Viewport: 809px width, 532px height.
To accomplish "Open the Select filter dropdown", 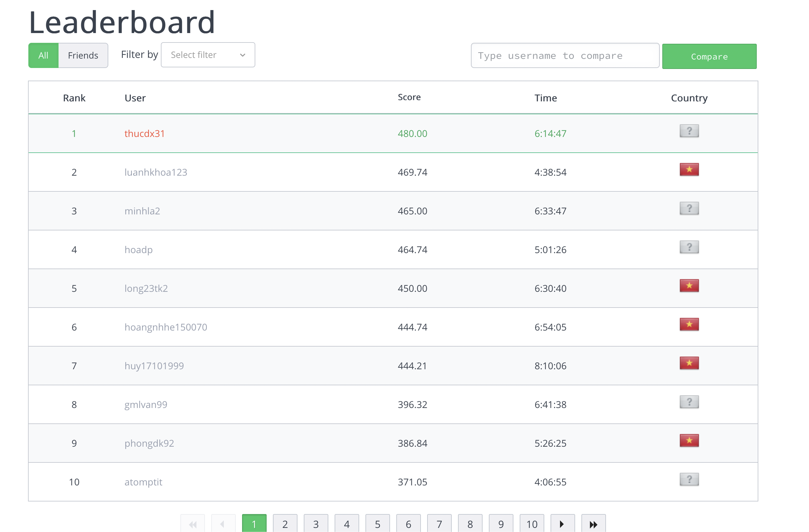I will pos(208,55).
